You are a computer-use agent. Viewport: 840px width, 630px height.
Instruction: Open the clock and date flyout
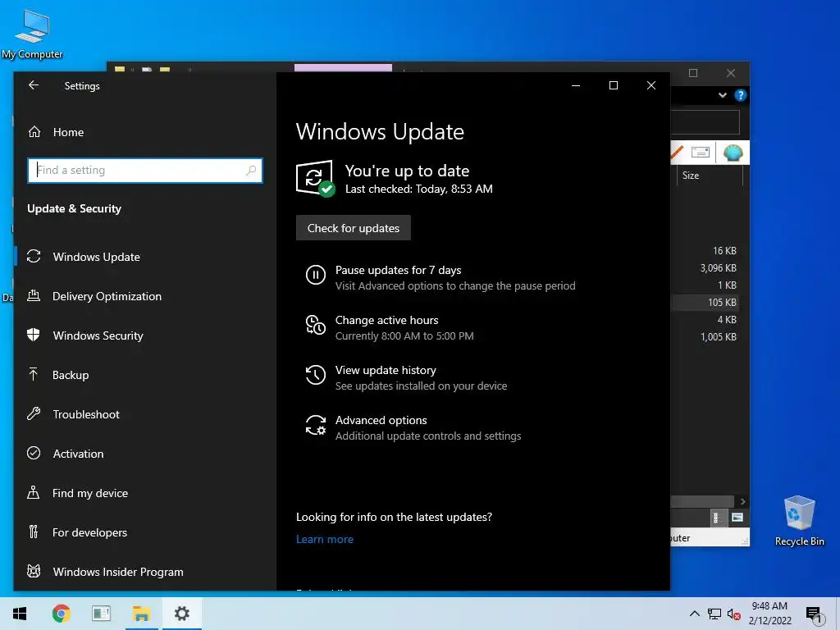[x=769, y=614]
